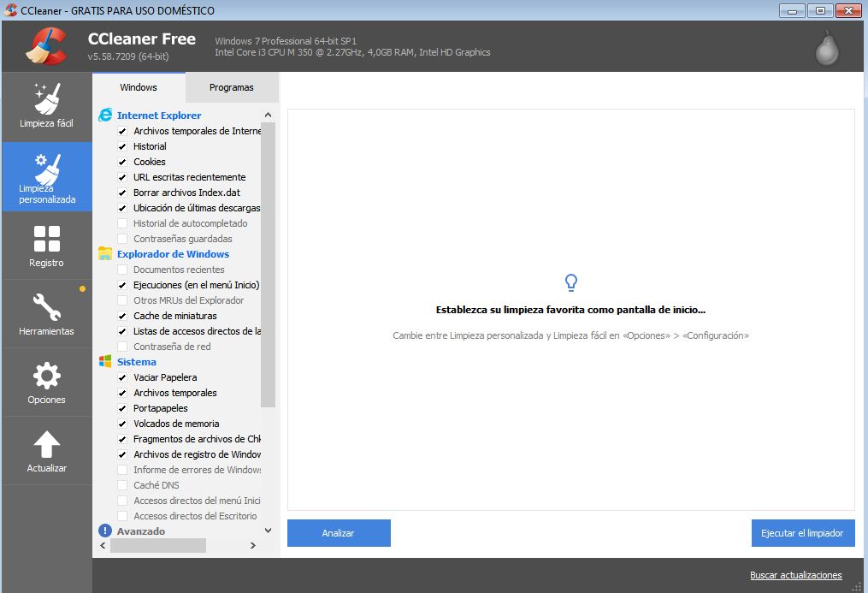Collapse the Sistema section header
Viewport: 868px width, 593px height.
(x=137, y=362)
